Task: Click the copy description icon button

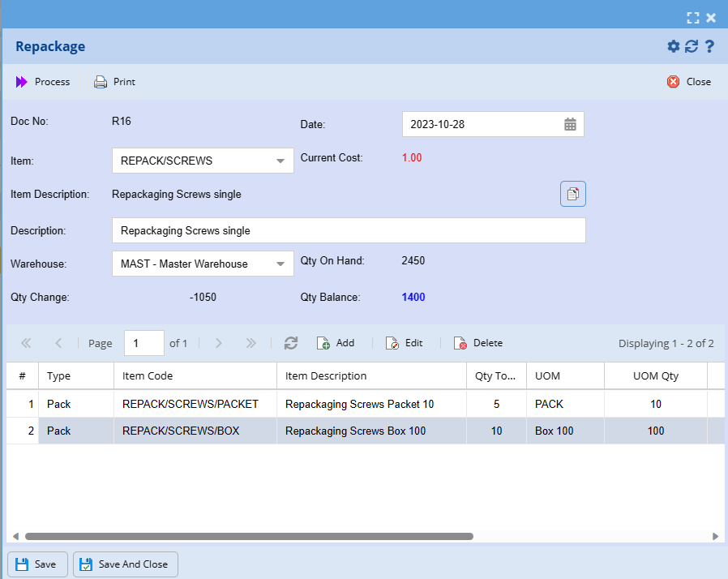Action: [x=572, y=194]
